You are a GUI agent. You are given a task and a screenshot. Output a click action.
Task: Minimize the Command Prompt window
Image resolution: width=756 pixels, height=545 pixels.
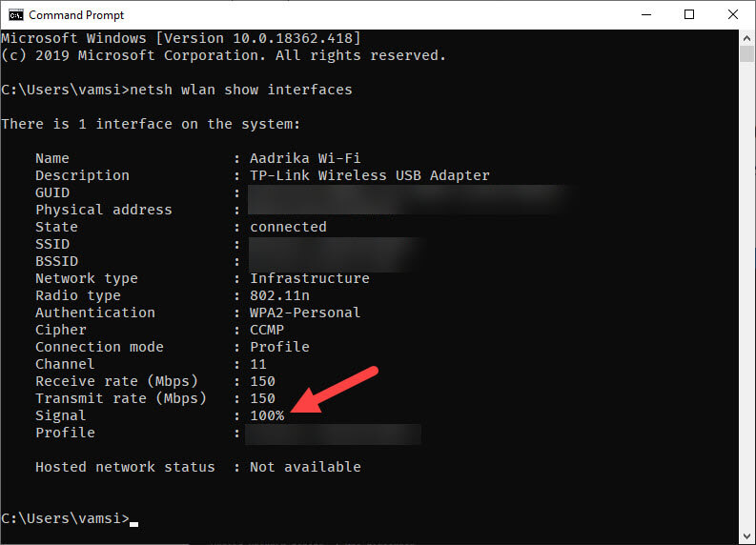pyautogui.click(x=646, y=15)
